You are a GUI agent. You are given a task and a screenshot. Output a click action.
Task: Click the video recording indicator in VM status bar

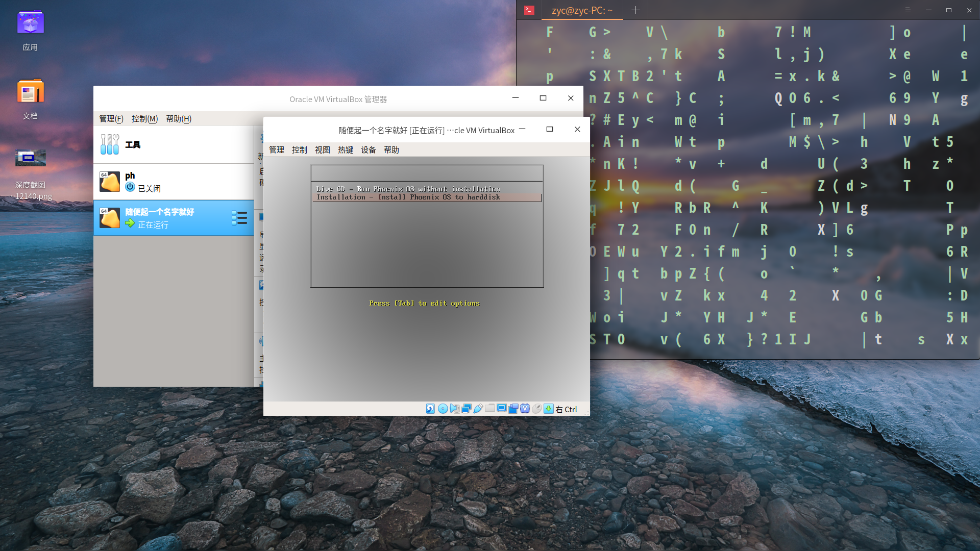point(513,409)
